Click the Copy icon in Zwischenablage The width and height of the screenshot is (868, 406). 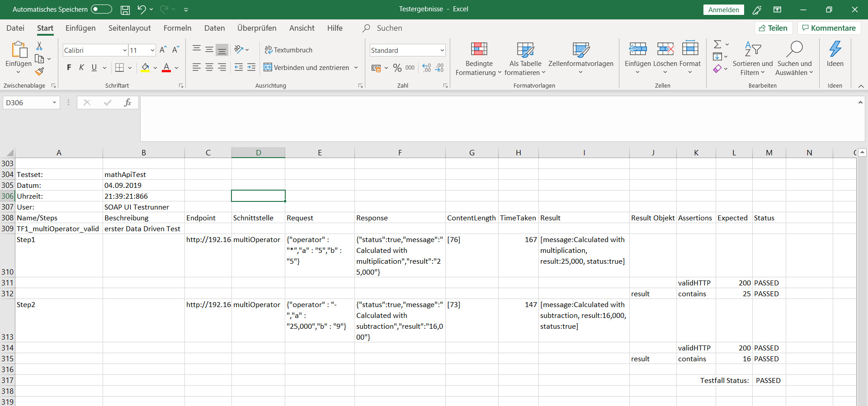coord(39,59)
